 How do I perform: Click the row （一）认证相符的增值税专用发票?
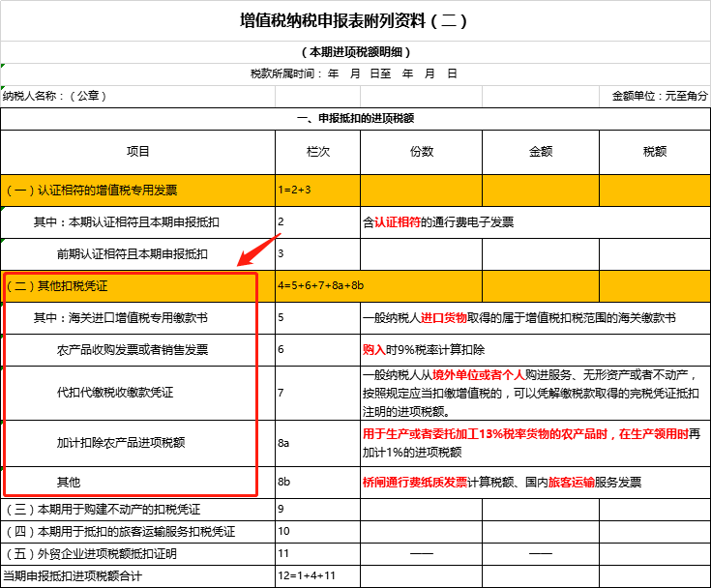click(137, 191)
